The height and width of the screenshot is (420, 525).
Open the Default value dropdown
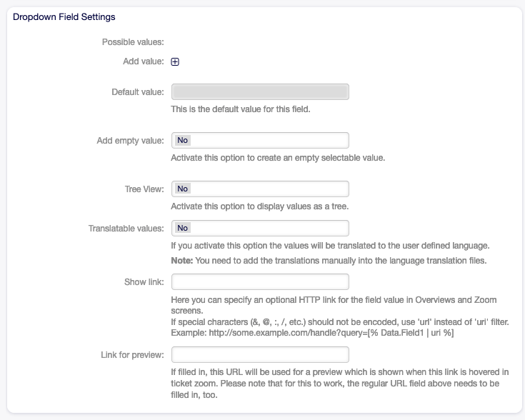pos(260,91)
